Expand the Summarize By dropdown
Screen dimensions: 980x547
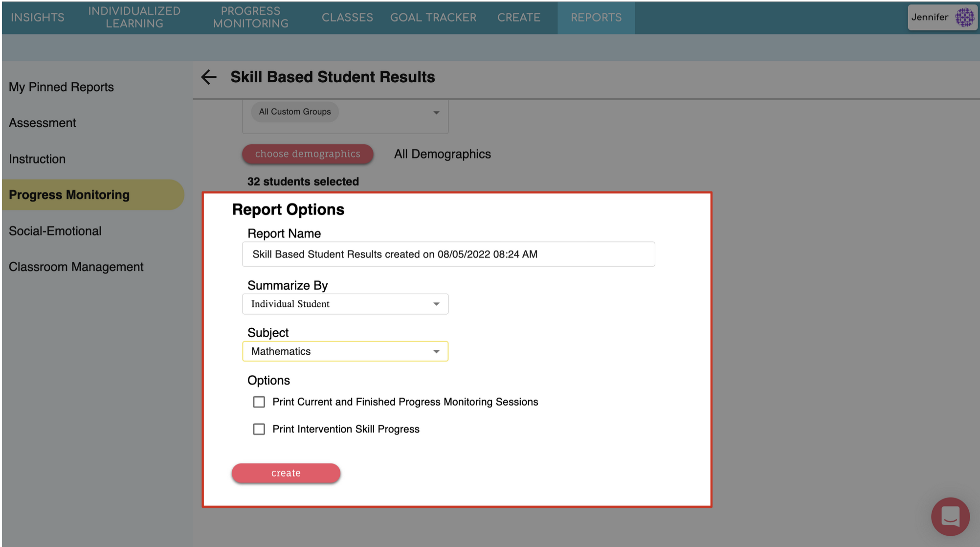[345, 304]
